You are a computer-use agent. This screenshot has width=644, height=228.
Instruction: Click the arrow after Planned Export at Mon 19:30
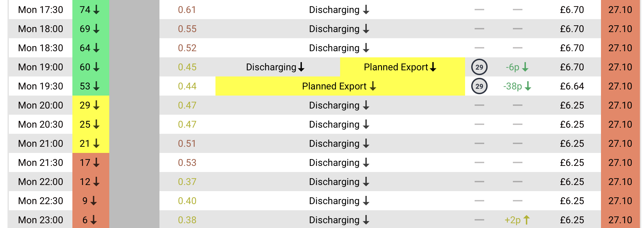(373, 86)
